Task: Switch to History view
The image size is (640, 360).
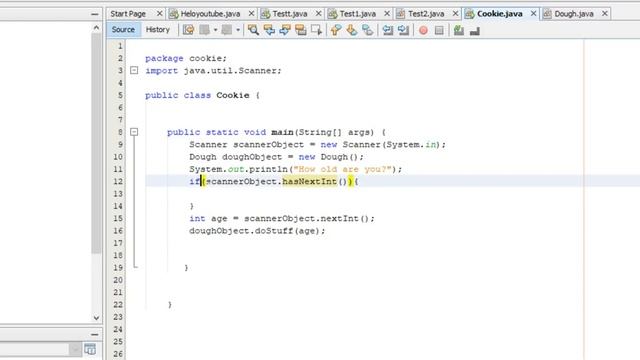Action: point(158,30)
